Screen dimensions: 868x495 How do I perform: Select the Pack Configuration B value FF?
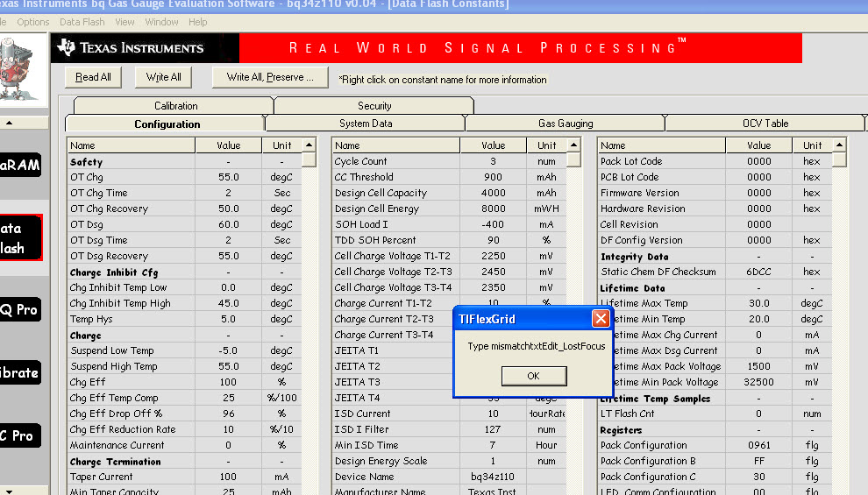(758, 461)
